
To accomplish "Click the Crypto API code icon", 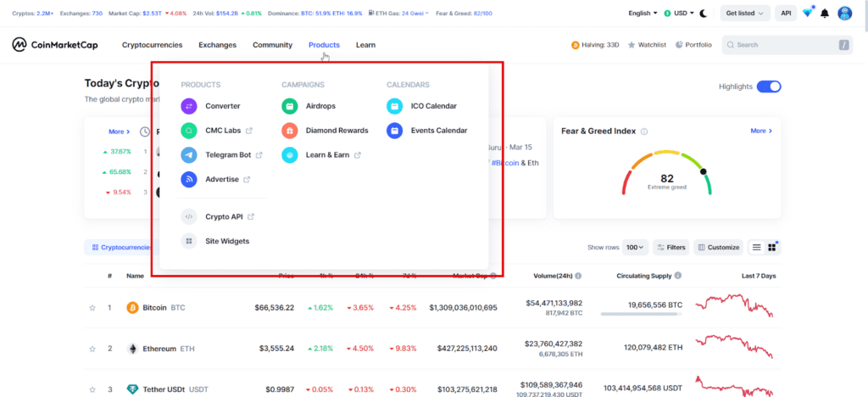I will [189, 216].
